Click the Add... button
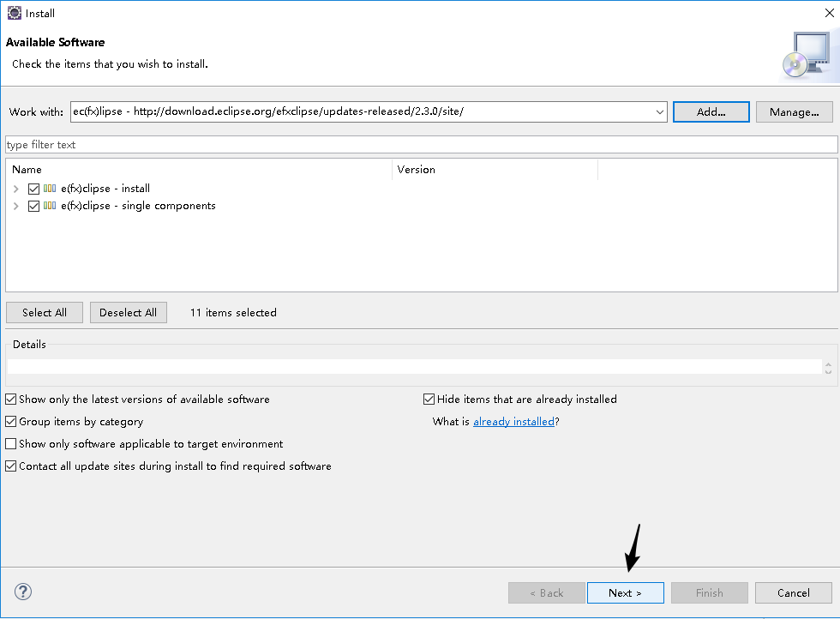The width and height of the screenshot is (840, 619). (711, 112)
